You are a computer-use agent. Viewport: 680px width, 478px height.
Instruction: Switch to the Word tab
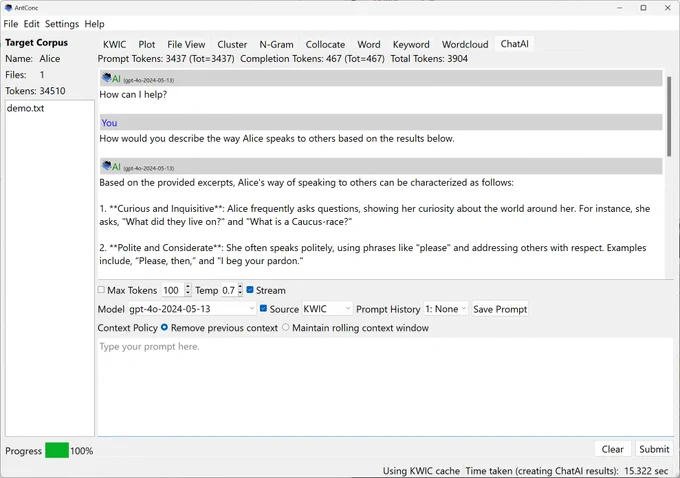point(369,44)
